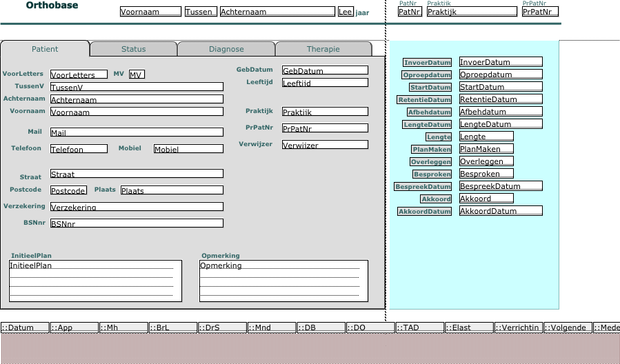
Task: Click the Praktijk field in Patient tab
Action: click(x=325, y=112)
